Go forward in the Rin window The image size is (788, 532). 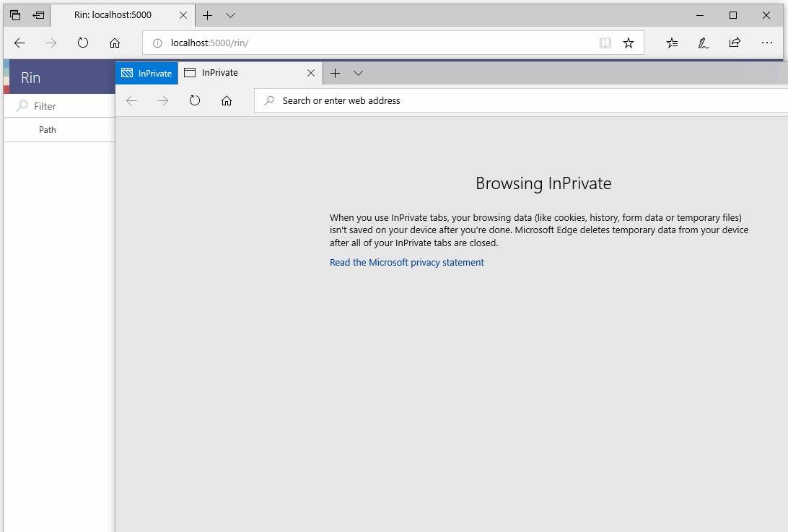51,43
